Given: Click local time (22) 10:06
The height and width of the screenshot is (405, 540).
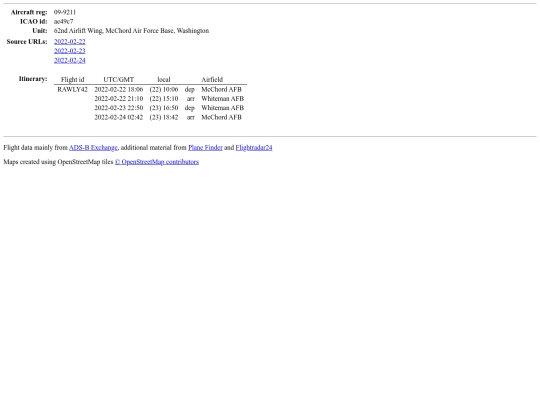Looking at the screenshot, I should [164, 90].
